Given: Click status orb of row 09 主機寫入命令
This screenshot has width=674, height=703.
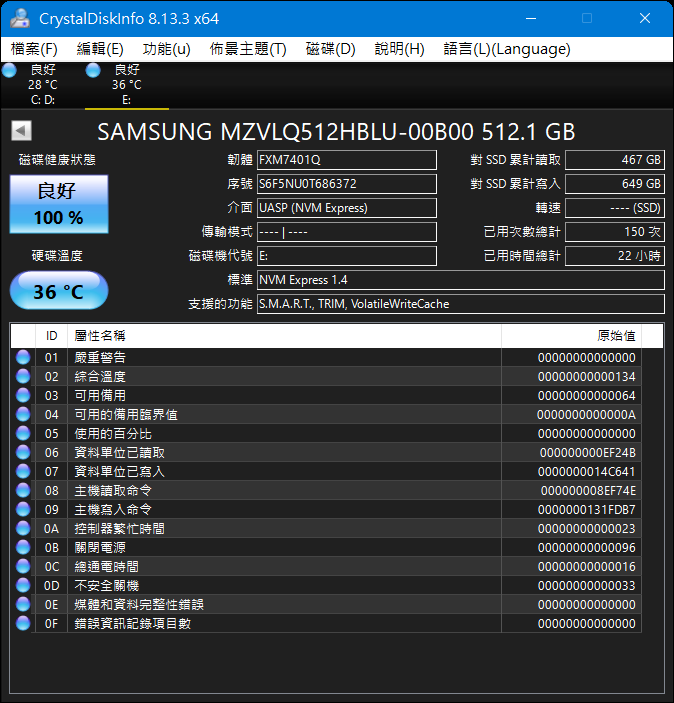Looking at the screenshot, I should point(23,509).
